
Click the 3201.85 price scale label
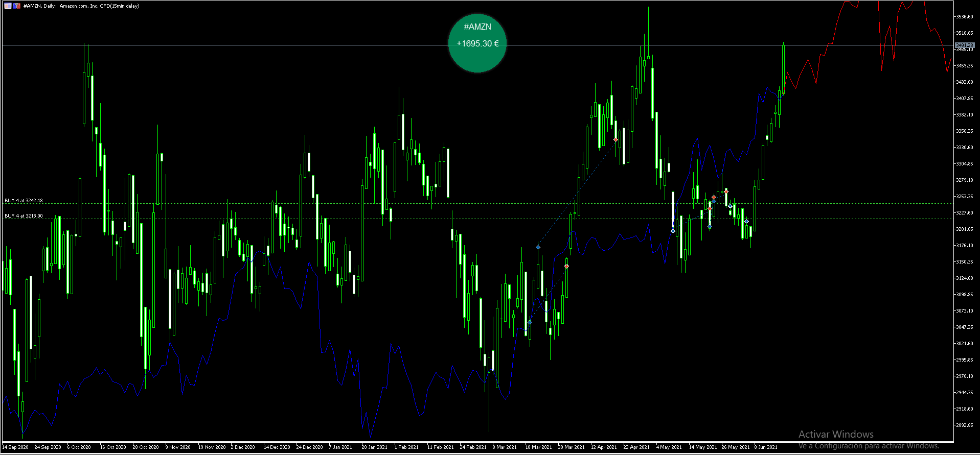pos(965,229)
